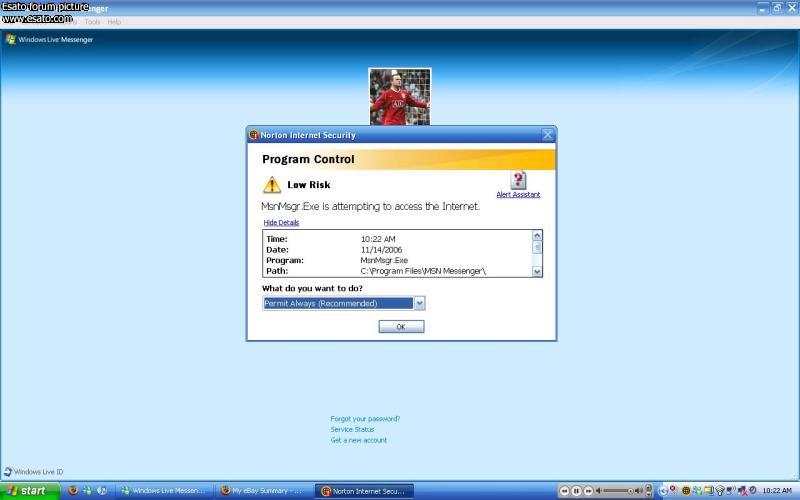Click the network tray icon with red X

(x=742, y=491)
